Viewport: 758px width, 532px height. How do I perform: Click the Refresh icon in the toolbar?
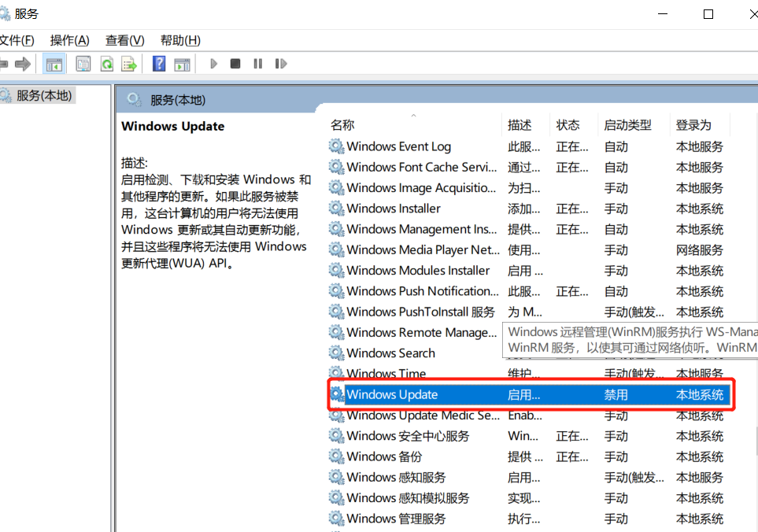point(106,64)
